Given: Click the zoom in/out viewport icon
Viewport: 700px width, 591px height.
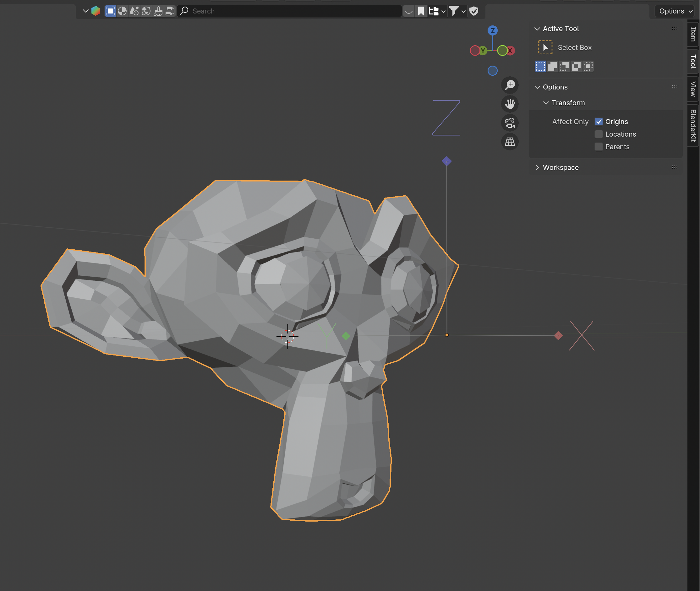Looking at the screenshot, I should (x=510, y=85).
